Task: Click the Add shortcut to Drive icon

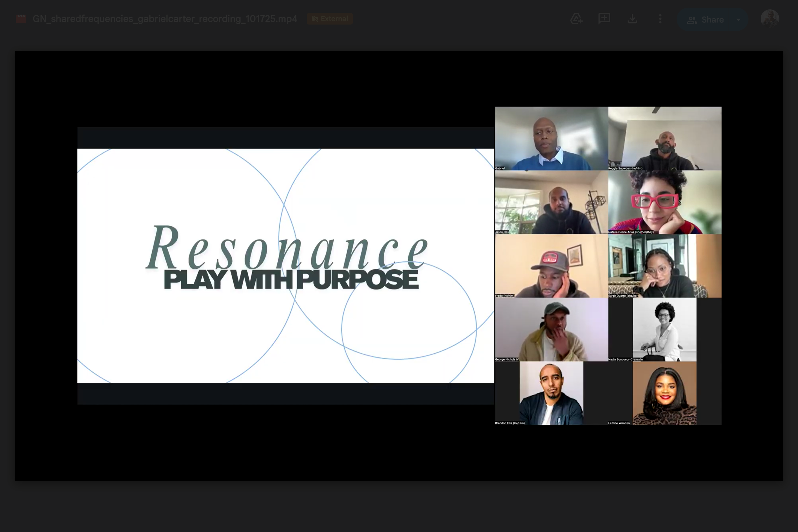Action: coord(576,19)
